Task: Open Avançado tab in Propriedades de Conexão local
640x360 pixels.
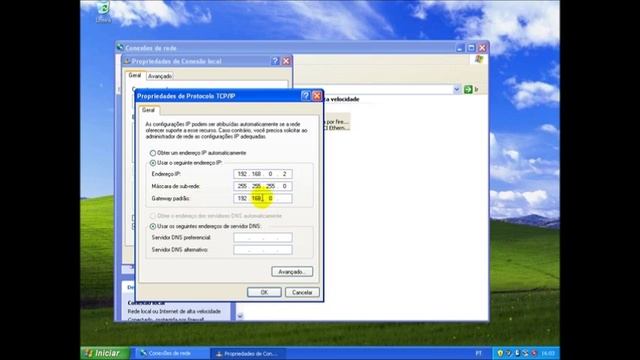Action: coord(160,76)
